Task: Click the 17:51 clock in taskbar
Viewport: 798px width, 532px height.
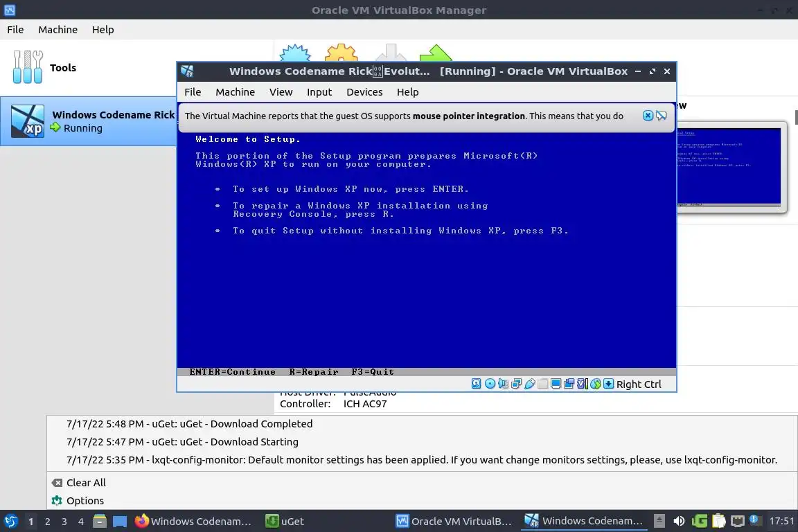Action: point(781,521)
